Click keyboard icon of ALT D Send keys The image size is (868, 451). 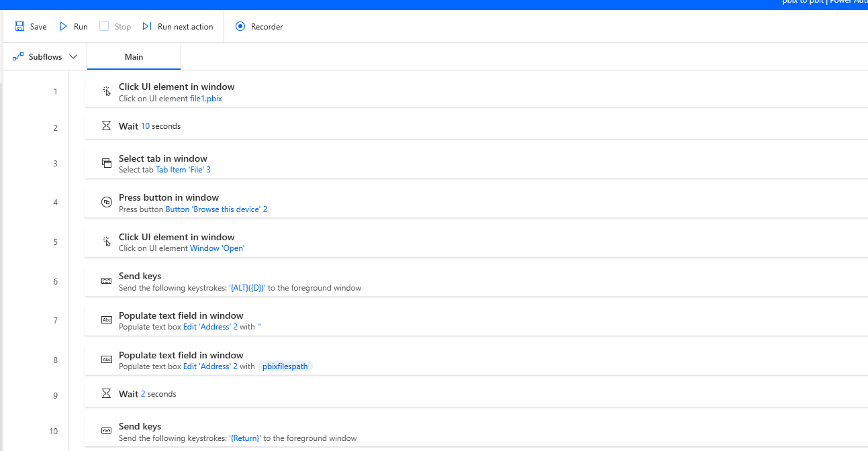106,281
